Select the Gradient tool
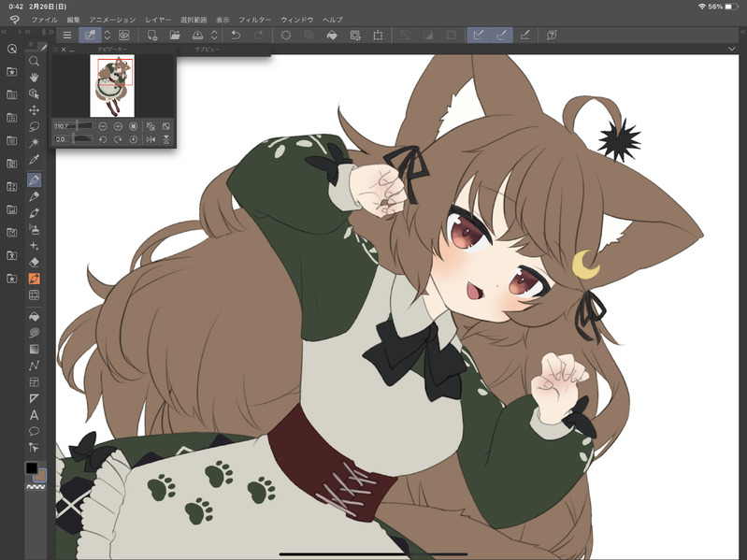The height and width of the screenshot is (560, 747). click(34, 349)
